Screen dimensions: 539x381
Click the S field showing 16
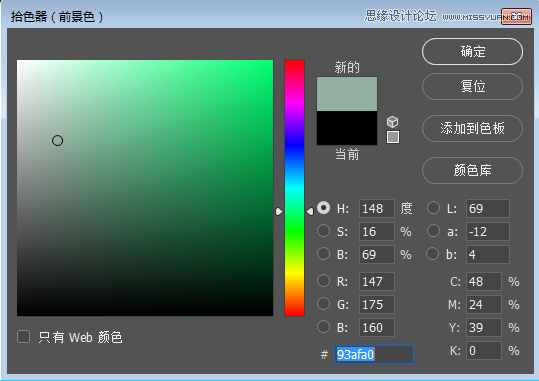(x=377, y=231)
